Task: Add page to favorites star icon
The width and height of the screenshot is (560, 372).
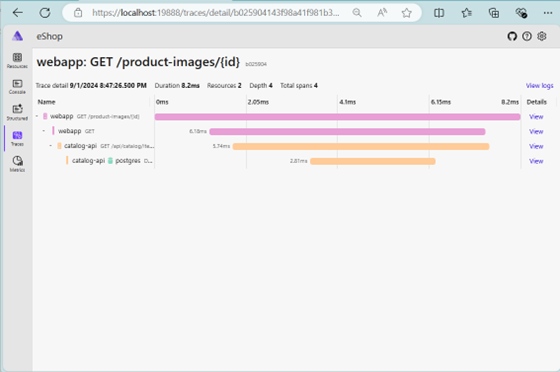Action: click(x=406, y=13)
